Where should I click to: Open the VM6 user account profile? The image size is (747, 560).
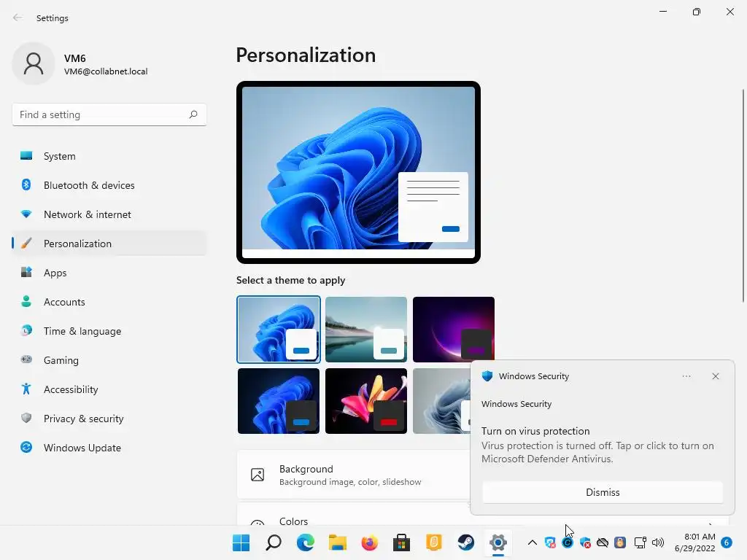(x=80, y=64)
